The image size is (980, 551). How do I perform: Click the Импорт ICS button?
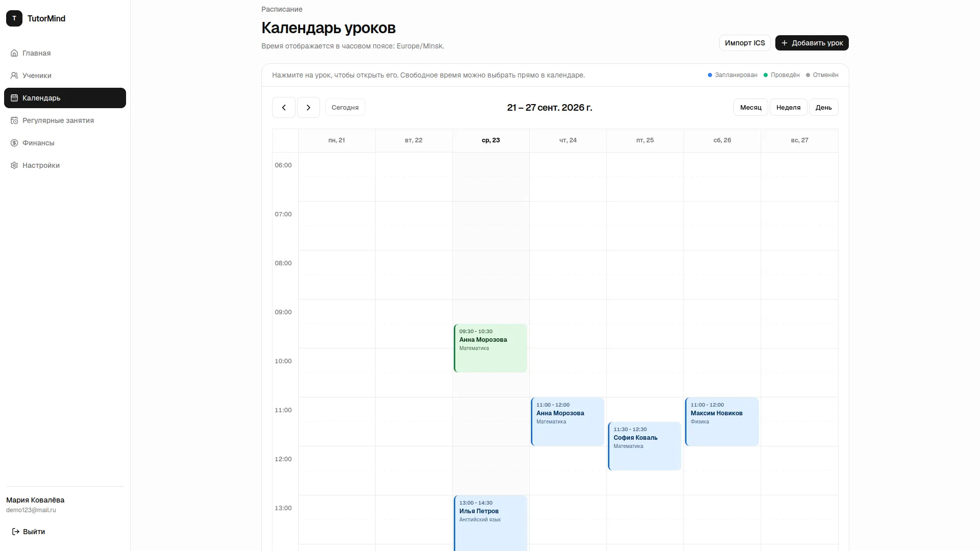click(x=745, y=43)
